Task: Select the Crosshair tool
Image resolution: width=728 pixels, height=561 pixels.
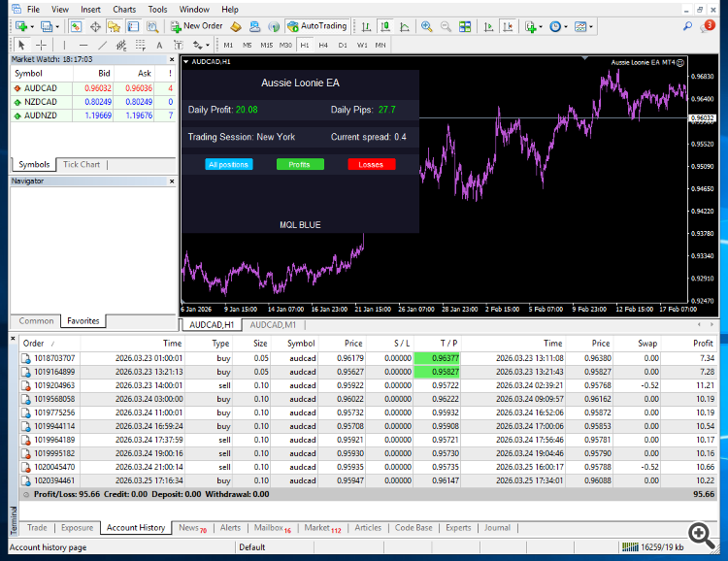Action: (42, 45)
